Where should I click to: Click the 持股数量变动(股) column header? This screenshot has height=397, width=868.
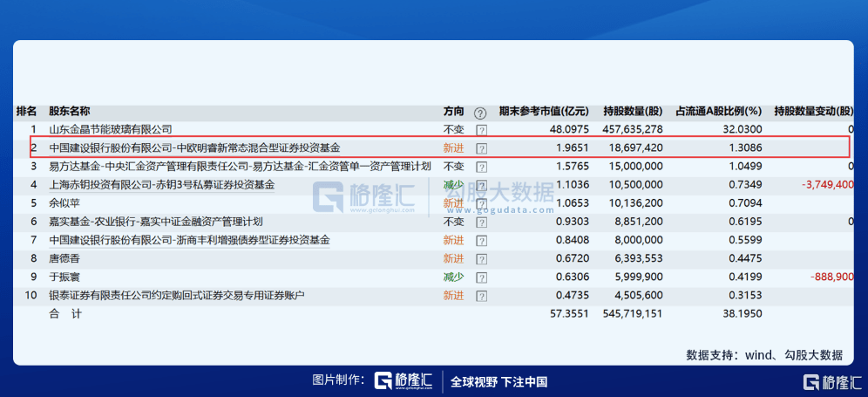(814, 111)
